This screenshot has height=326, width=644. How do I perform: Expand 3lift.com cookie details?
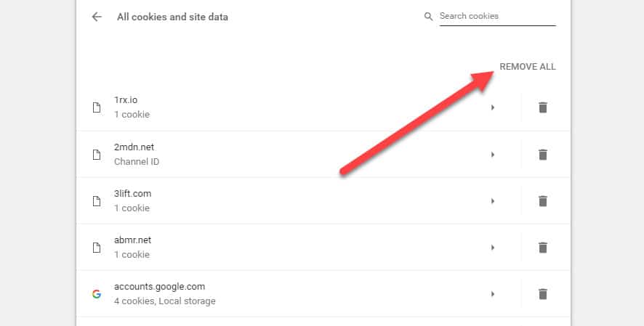[x=493, y=200]
